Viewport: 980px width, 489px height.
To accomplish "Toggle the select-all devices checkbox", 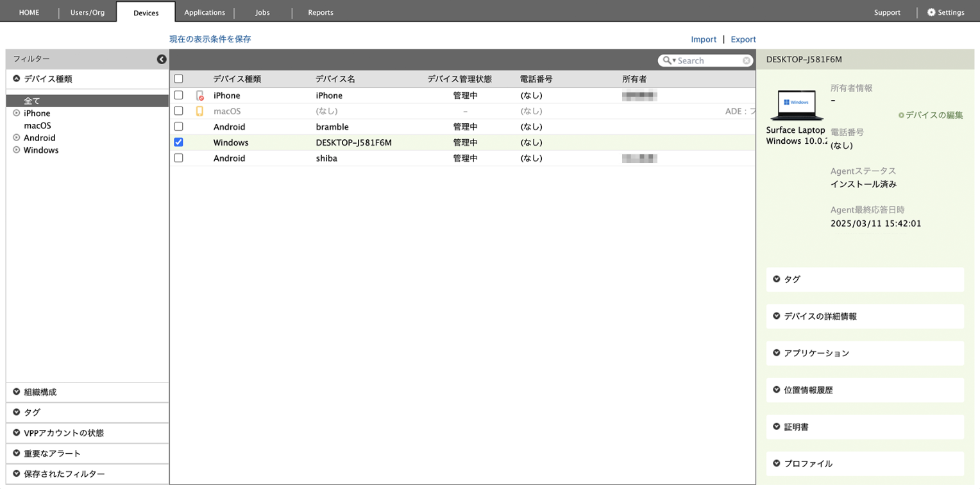I will [x=179, y=79].
